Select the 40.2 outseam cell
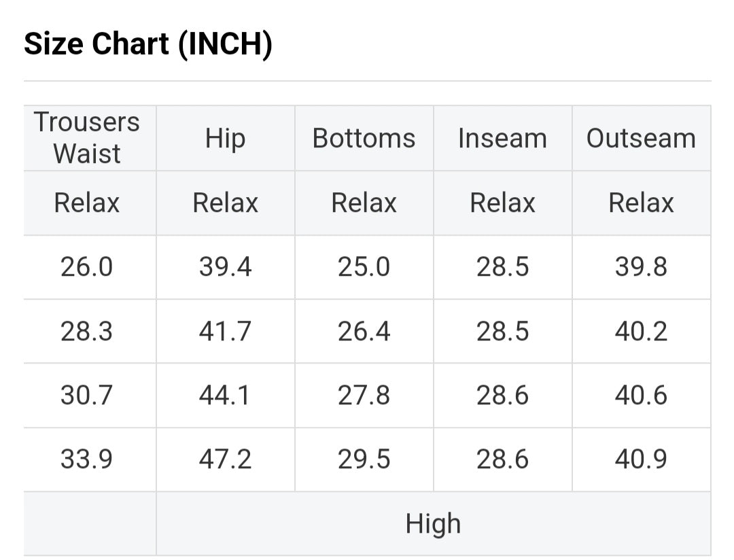The image size is (734, 560). [x=641, y=332]
